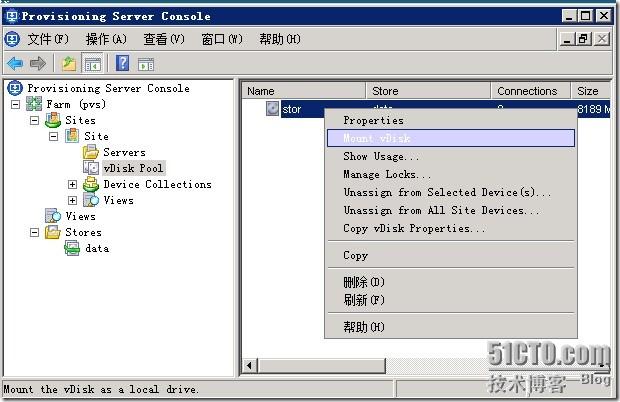Select the stor row name text
620x402 pixels.
point(292,109)
